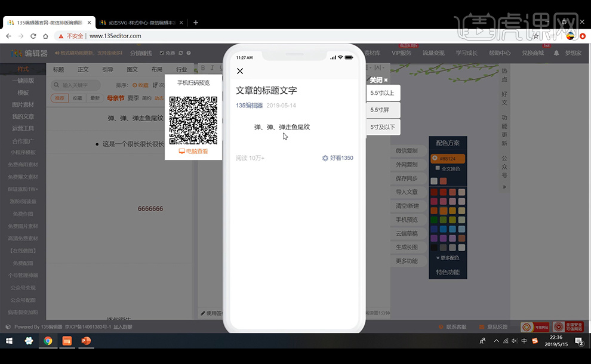Open VIP服务 in the top navigation
This screenshot has height=364, width=591.
point(401,53)
